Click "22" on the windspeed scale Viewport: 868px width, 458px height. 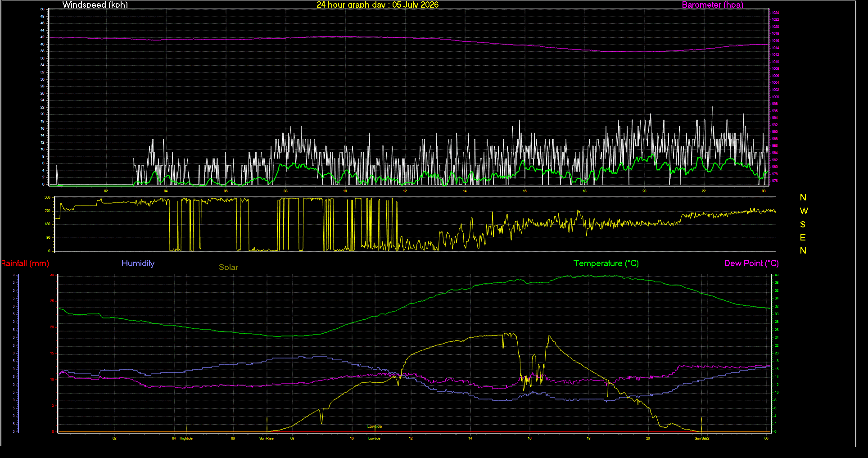42,107
